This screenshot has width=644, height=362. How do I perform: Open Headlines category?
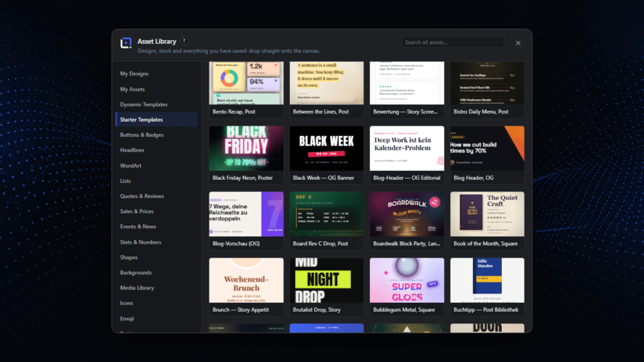(157, 150)
